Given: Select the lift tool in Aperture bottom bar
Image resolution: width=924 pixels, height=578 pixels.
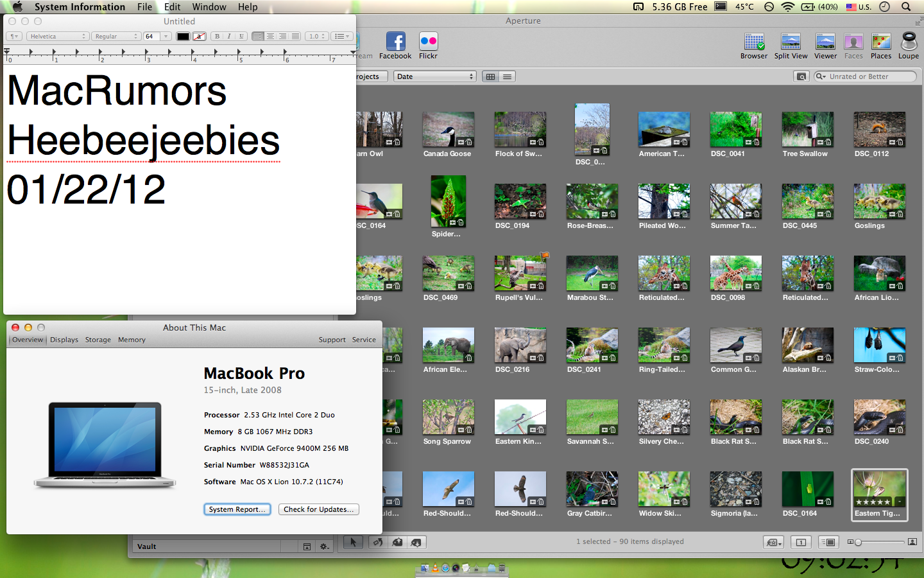Looking at the screenshot, I should (398, 542).
